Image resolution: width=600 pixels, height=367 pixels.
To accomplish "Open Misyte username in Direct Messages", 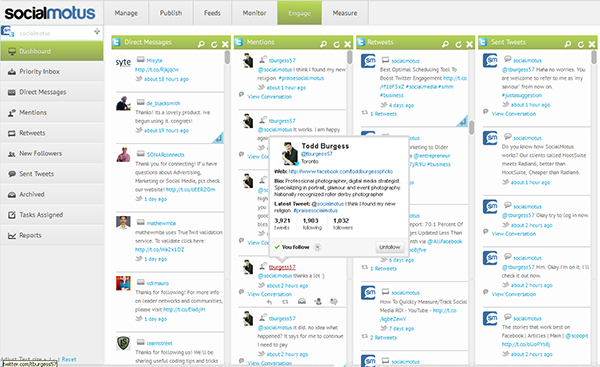I will pos(154,60).
